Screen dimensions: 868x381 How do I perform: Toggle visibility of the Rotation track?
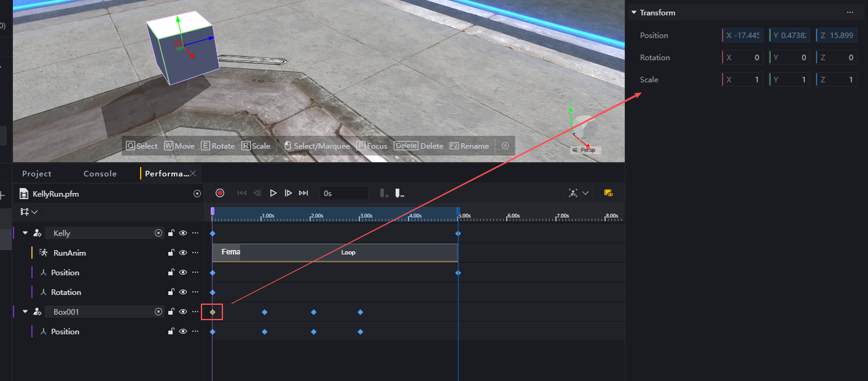[183, 292]
